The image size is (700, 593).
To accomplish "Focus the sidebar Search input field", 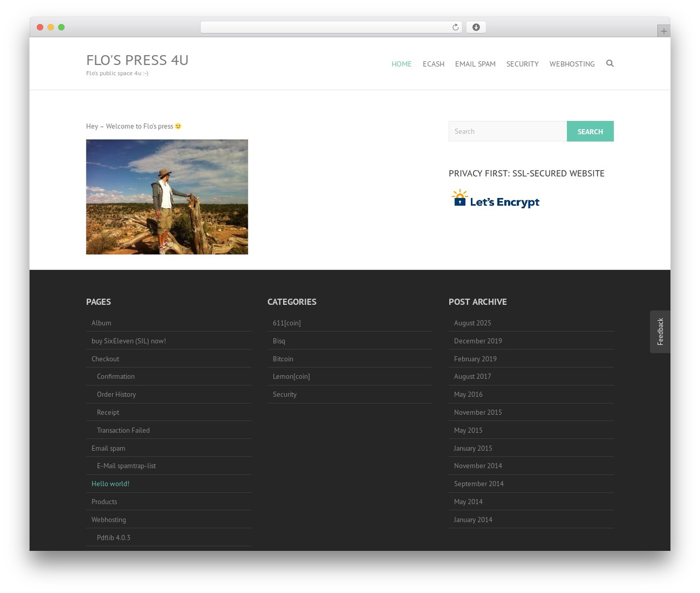I will pos(507,131).
